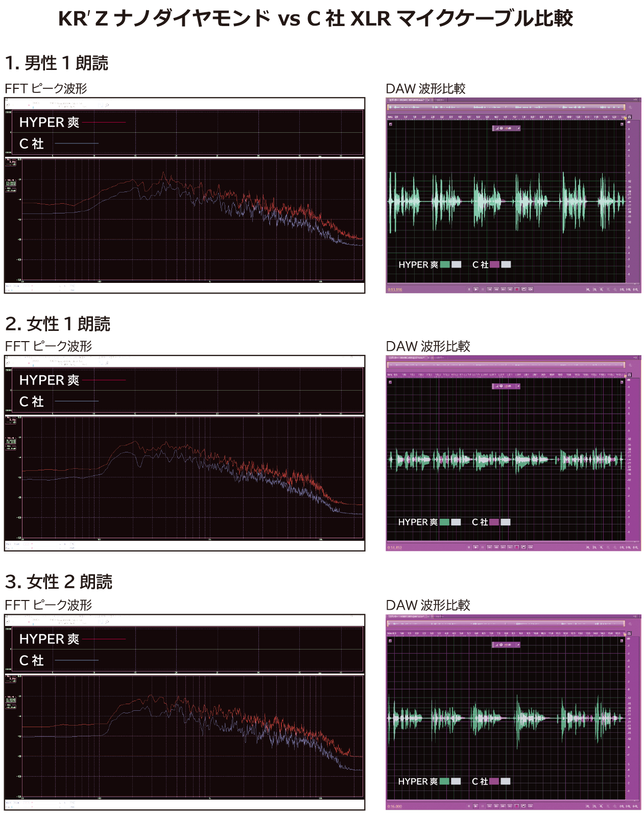Toggle the top-left channel box in 女性2 waveform
Screen dimensions: 644x817
pos(391,641)
